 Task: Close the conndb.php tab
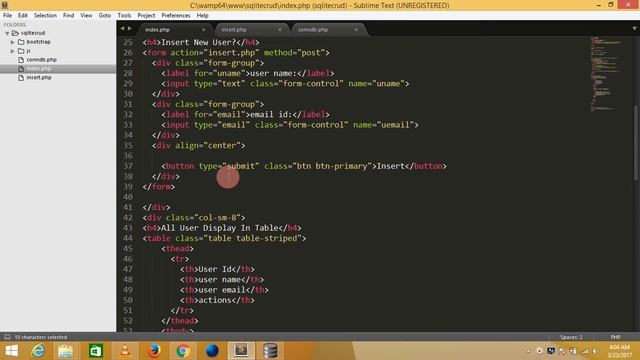(356, 29)
